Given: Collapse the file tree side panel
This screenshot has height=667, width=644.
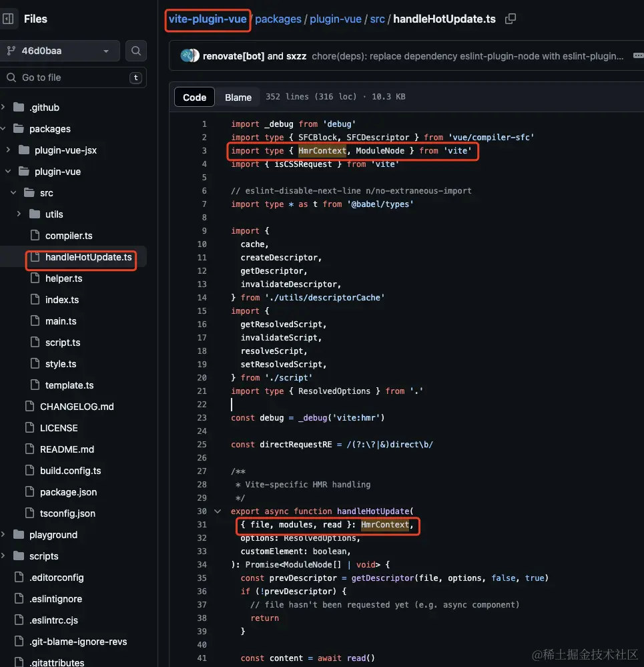Looking at the screenshot, I should (8, 19).
